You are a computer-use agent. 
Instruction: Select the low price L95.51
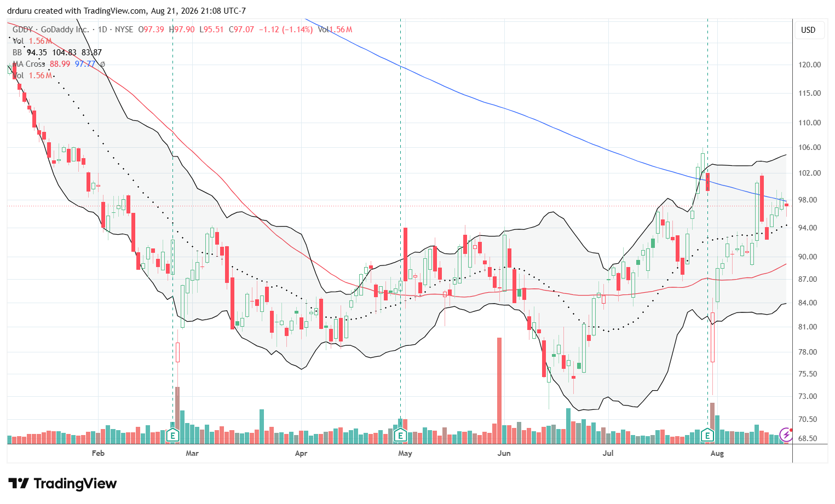(x=211, y=30)
